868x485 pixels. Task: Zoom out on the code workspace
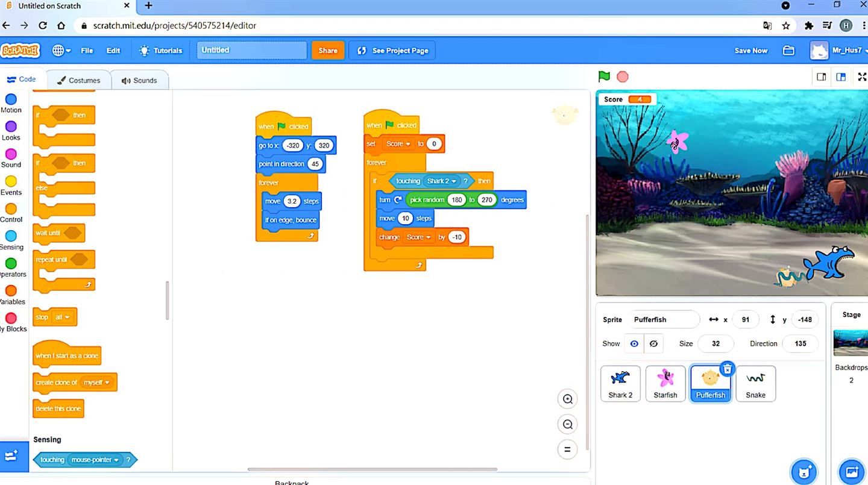pyautogui.click(x=567, y=424)
